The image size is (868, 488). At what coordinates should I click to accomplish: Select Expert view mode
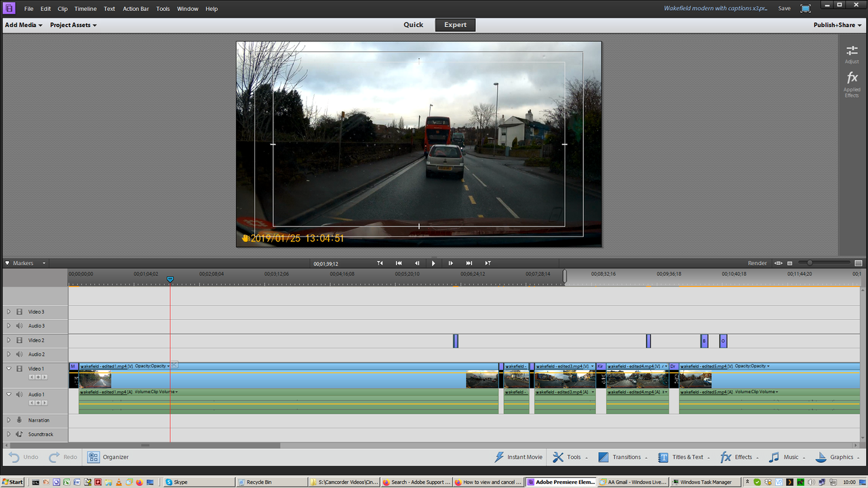point(455,24)
